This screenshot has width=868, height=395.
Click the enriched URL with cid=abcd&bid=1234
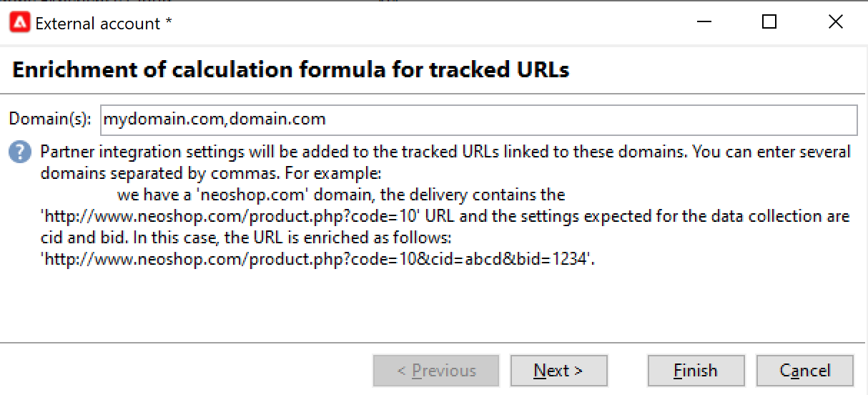pyautogui.click(x=319, y=259)
